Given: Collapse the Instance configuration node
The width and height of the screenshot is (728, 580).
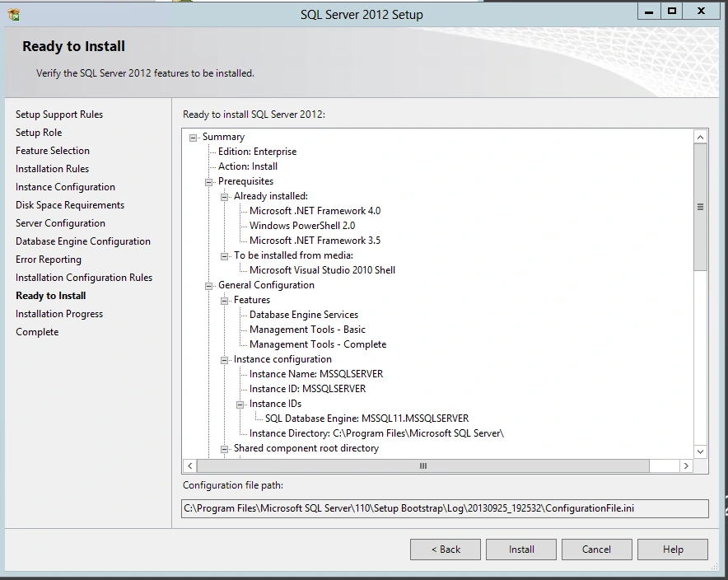Looking at the screenshot, I should pos(224,360).
